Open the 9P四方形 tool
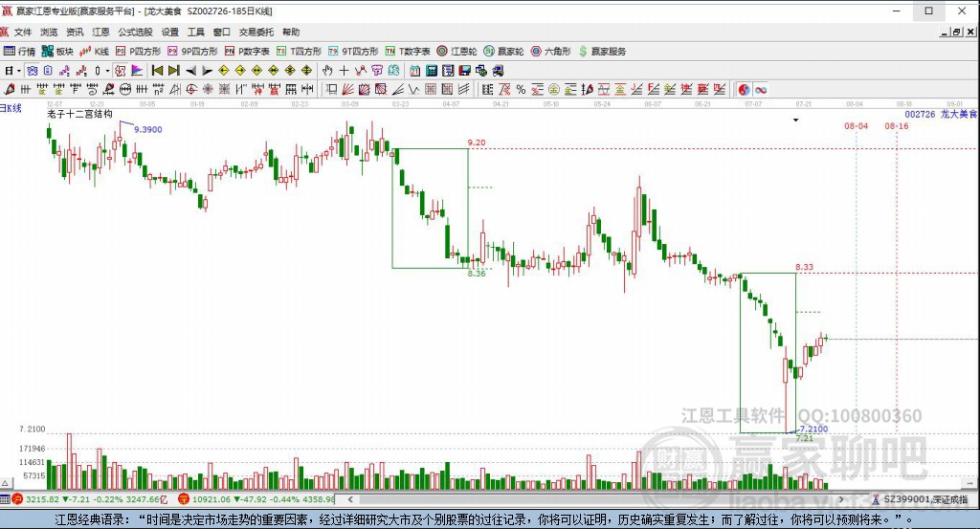The image size is (980, 529). coord(192,52)
